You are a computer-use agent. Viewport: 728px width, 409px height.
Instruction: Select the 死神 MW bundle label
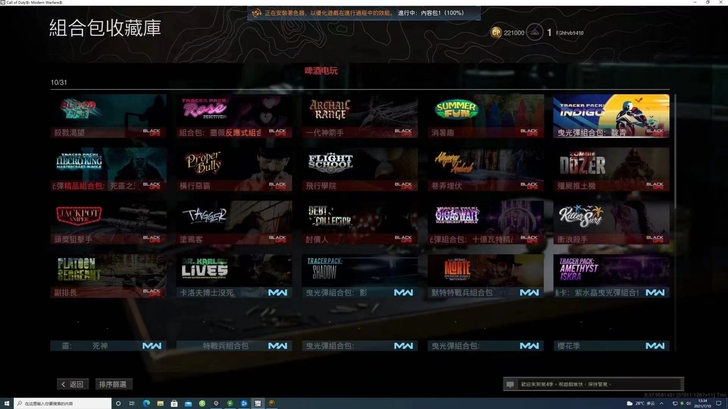coord(109,346)
